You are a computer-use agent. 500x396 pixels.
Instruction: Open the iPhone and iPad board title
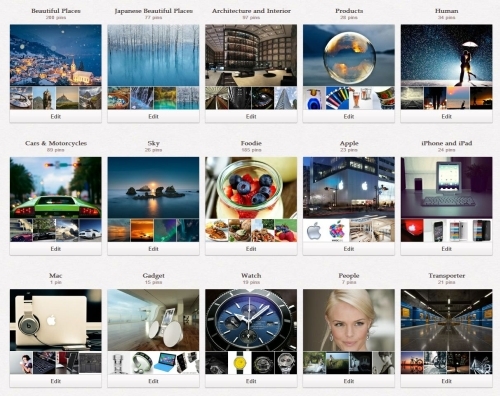click(x=446, y=143)
